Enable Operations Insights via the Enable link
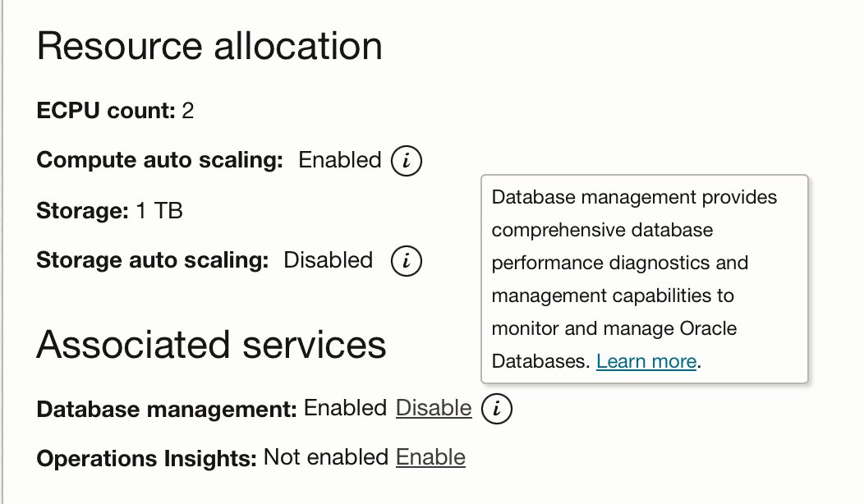Screen dimensions: 864x504 (430, 457)
